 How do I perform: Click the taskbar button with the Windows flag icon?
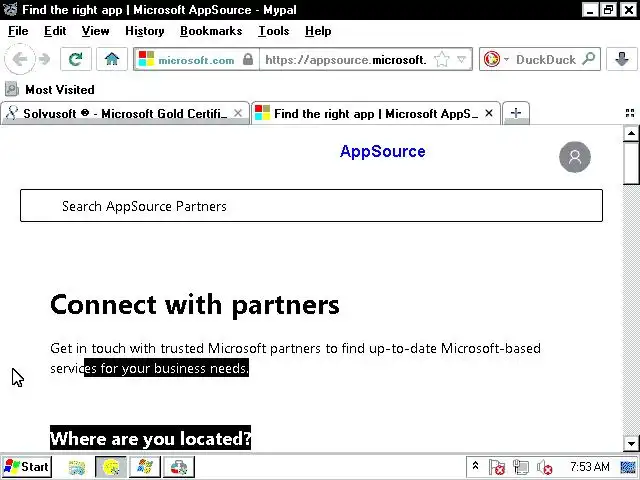click(144, 467)
